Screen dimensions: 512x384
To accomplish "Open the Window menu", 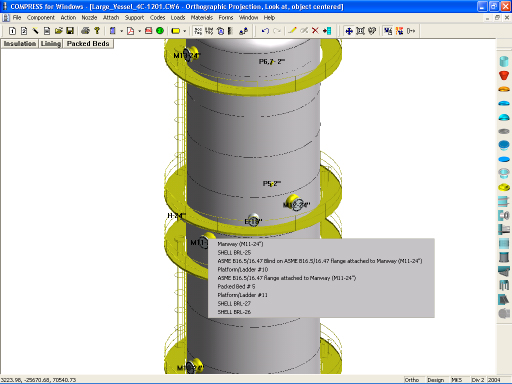I will pos(248,17).
